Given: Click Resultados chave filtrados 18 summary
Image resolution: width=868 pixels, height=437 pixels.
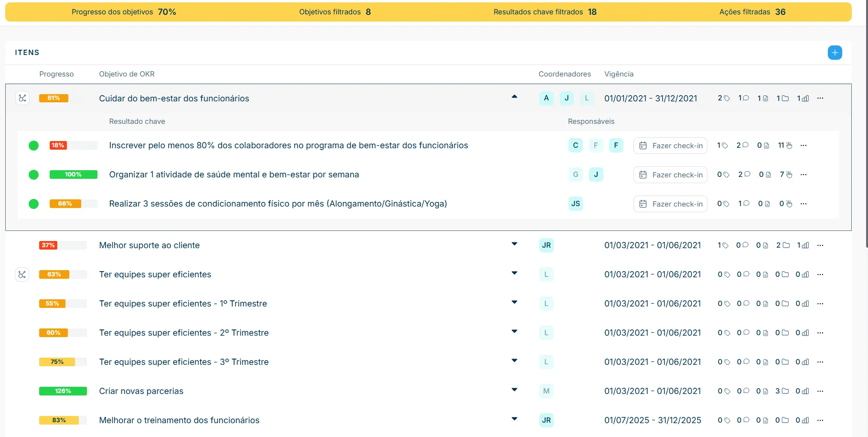Looking at the screenshot, I should coord(545,12).
